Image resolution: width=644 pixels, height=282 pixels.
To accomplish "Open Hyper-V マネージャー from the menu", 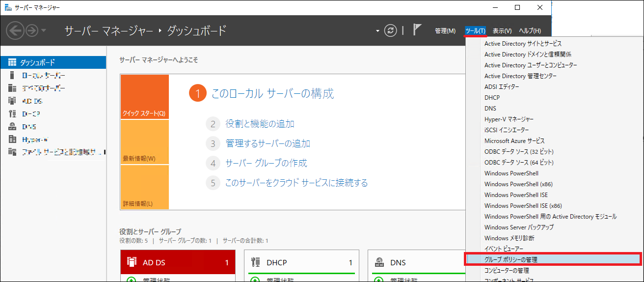I will [509, 119].
